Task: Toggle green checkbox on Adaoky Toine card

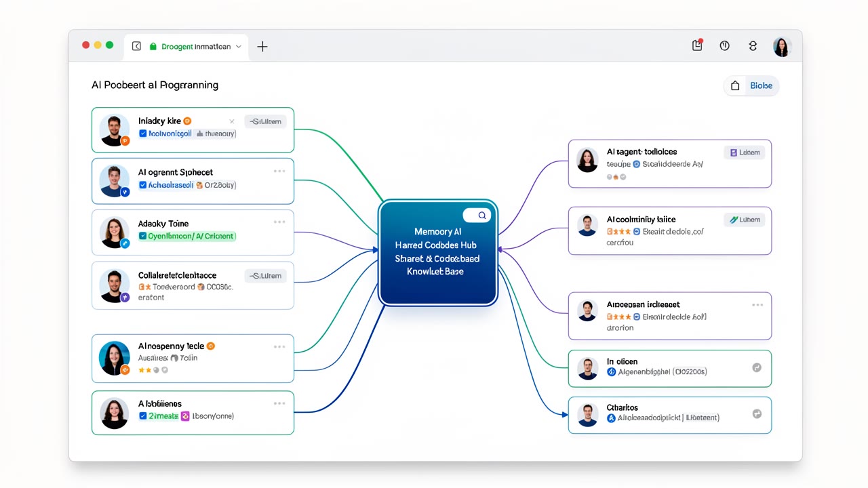Action: 142,236
